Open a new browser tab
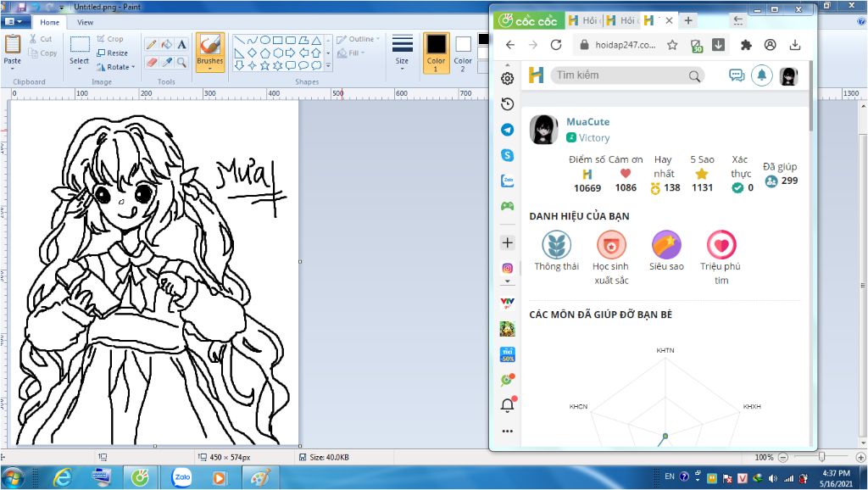The image size is (868, 490). 688,20
